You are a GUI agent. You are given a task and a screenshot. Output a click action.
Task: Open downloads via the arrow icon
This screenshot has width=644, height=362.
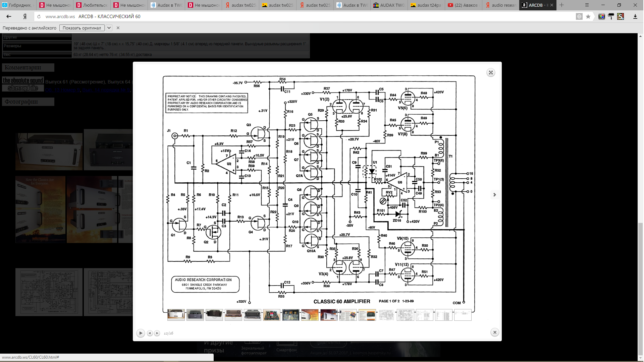[635, 16]
